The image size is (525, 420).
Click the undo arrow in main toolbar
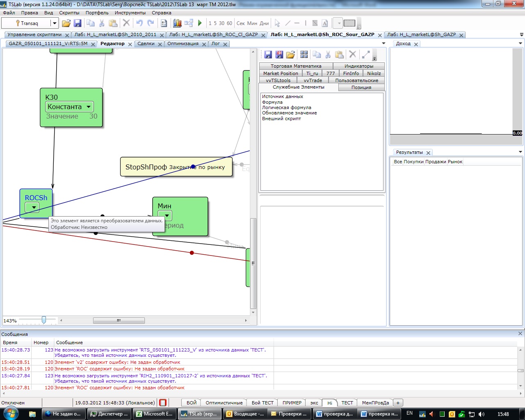[x=139, y=23]
